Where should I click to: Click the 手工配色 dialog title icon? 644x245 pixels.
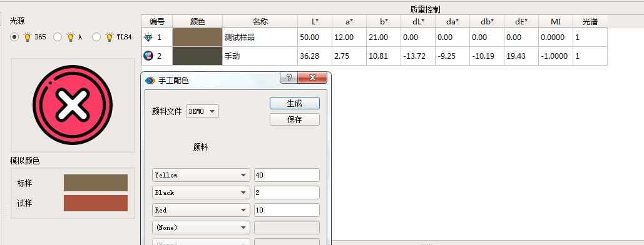(x=150, y=81)
